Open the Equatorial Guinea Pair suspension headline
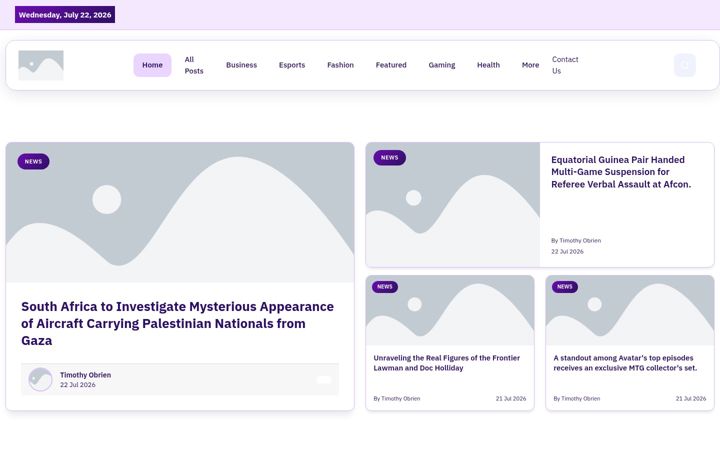The height and width of the screenshot is (450, 720). 621,172
